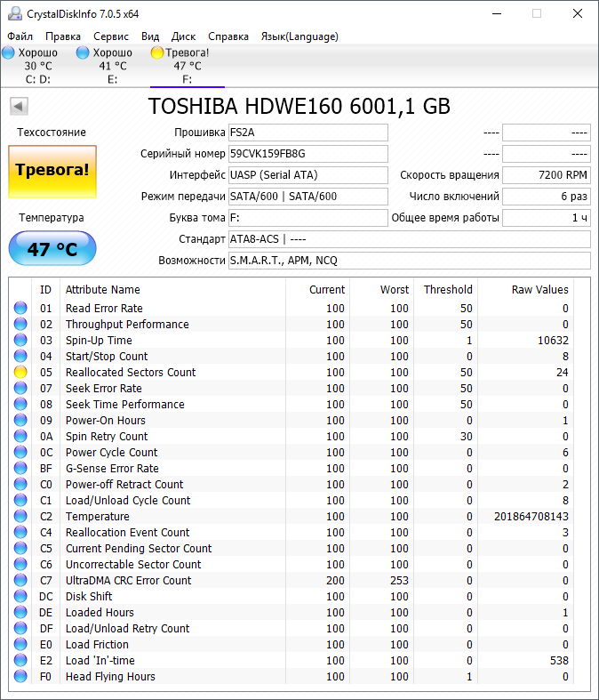Click the status dot for Power Cycle Count
Image resolution: width=599 pixels, height=700 pixels.
point(20,452)
